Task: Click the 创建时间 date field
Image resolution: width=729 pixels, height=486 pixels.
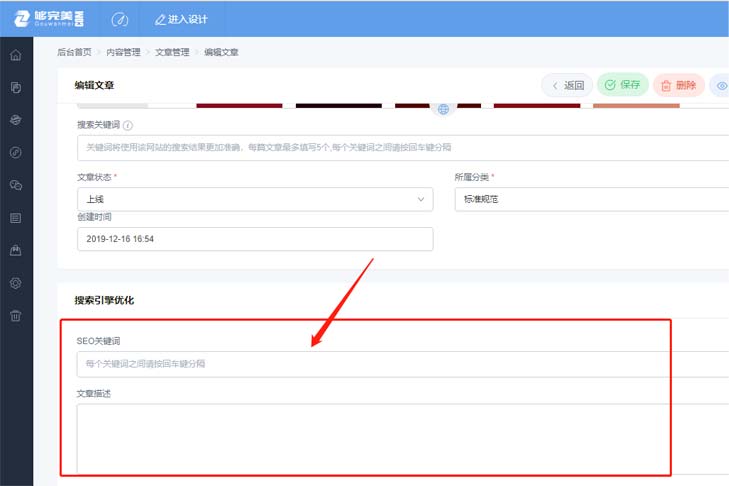Action: [254, 239]
